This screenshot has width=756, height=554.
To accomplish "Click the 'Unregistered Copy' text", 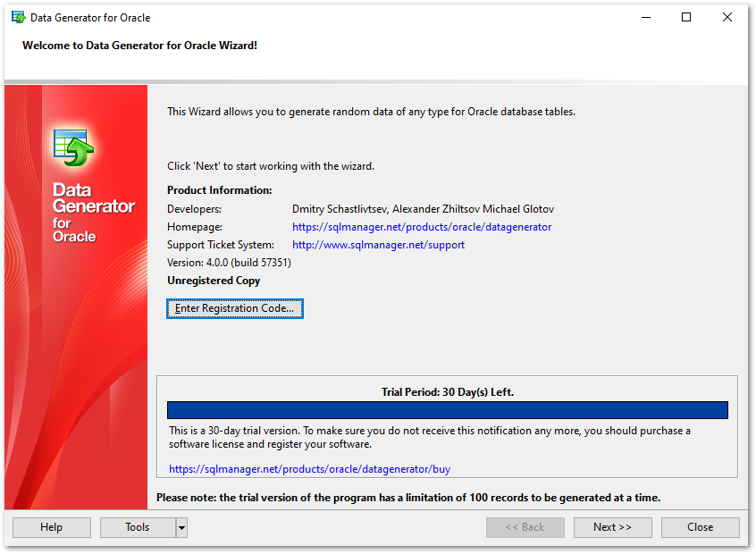I will point(214,281).
